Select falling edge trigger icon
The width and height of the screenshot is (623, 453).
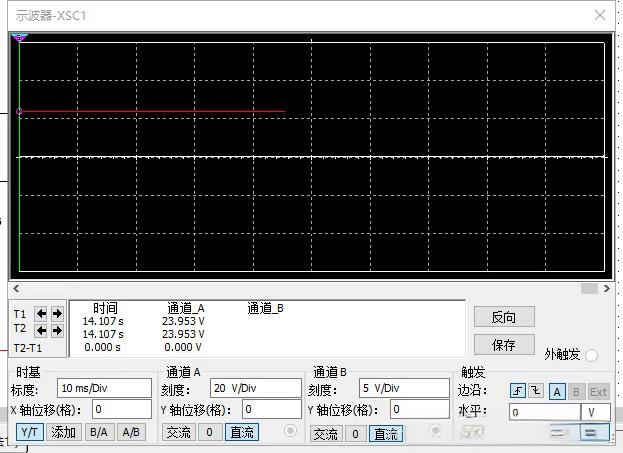536,391
